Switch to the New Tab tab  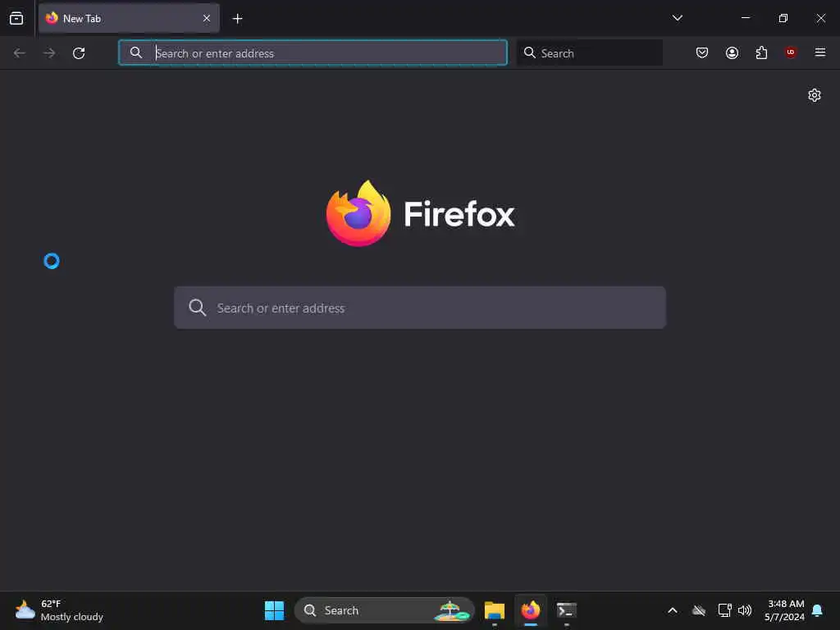pyautogui.click(x=129, y=18)
